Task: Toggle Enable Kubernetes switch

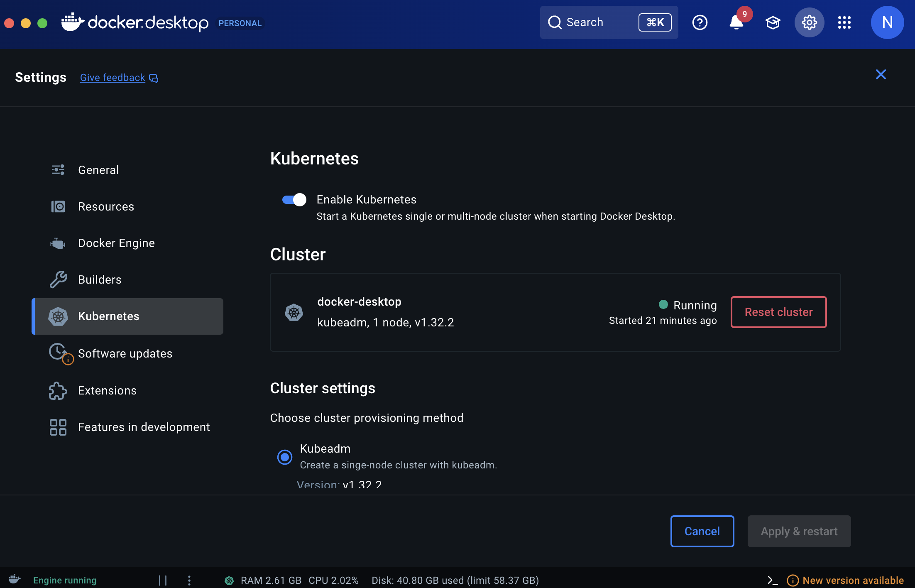Action: 294,200
